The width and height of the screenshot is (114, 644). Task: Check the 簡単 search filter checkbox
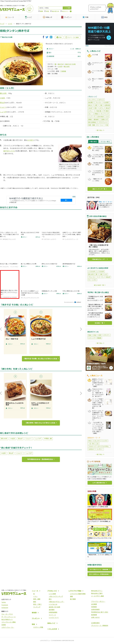point(39,11)
